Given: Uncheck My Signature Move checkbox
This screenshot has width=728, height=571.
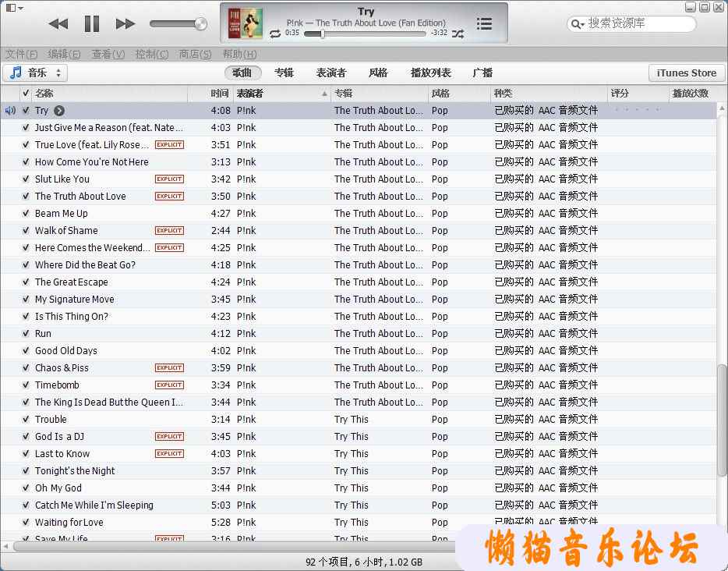Looking at the screenshot, I should 26,300.
